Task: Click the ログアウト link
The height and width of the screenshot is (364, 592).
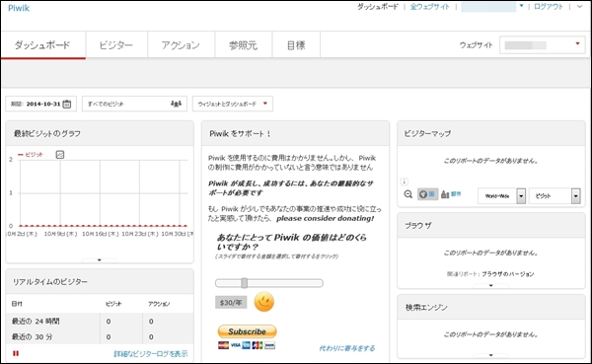Action: pyautogui.click(x=549, y=7)
